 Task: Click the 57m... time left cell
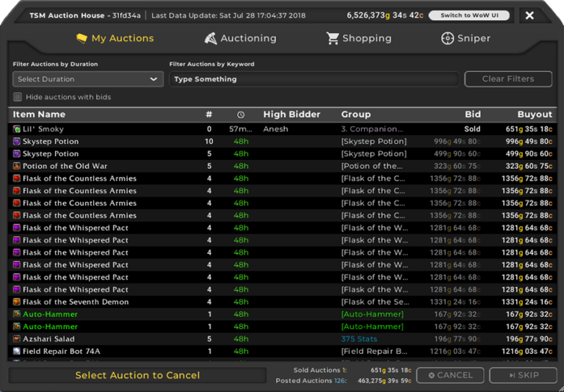pyautogui.click(x=241, y=129)
